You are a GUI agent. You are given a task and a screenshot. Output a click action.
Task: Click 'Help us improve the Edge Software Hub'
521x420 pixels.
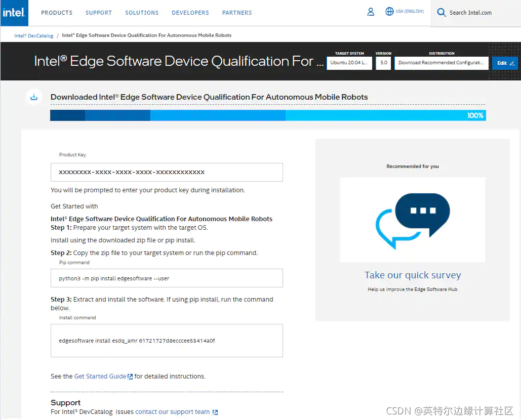click(x=412, y=289)
